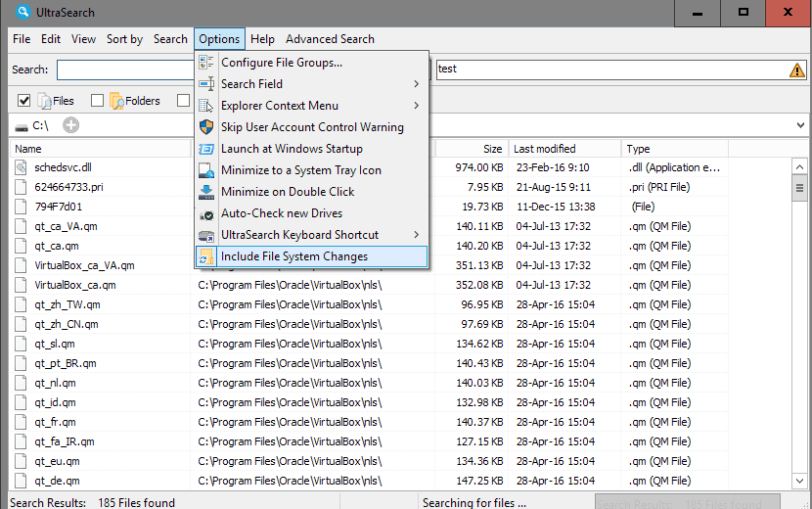Screen dimensions: 812x509
Task: Open the Advanced Search menu
Action: (x=330, y=39)
